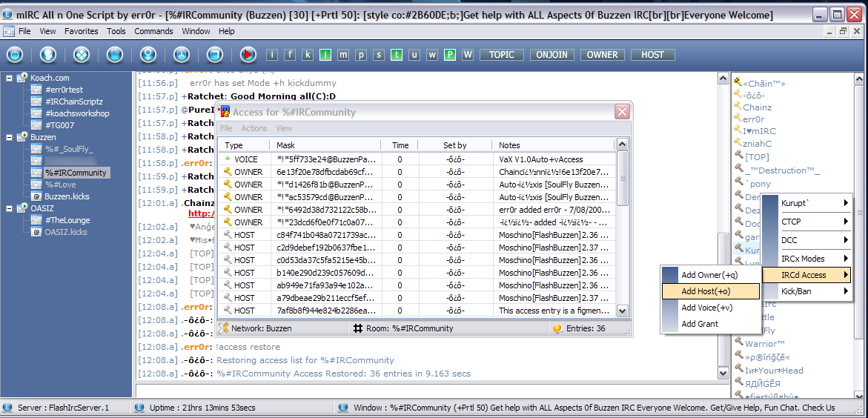Select #koachsworkshop channel in tree
This screenshot has height=418, width=868.
coord(77,113)
